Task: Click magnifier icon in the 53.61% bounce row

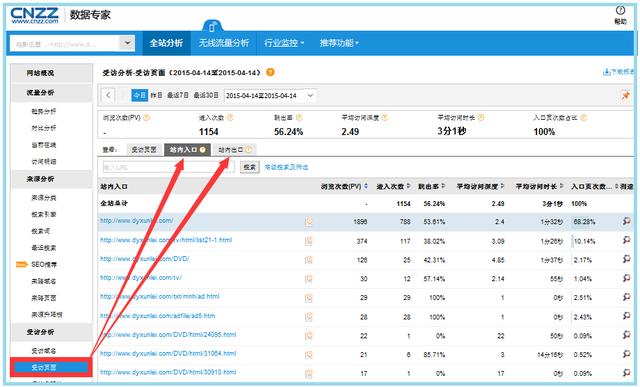Action: tap(626, 221)
